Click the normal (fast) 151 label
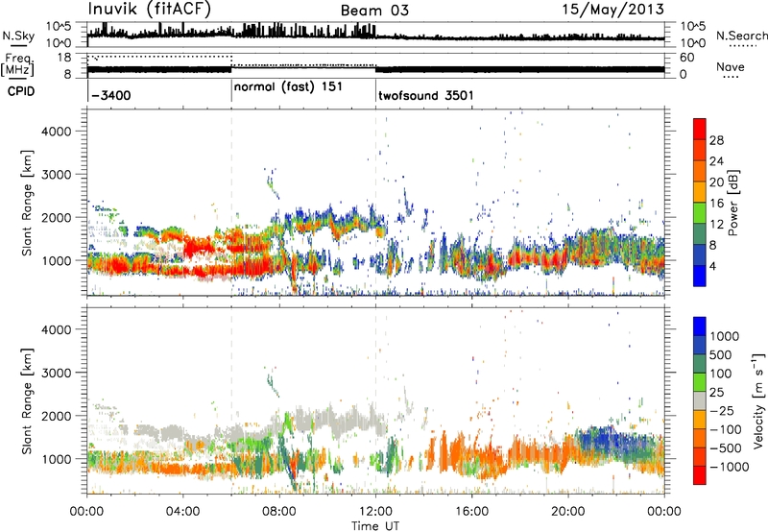This screenshot has height=532, width=768. click(288, 87)
